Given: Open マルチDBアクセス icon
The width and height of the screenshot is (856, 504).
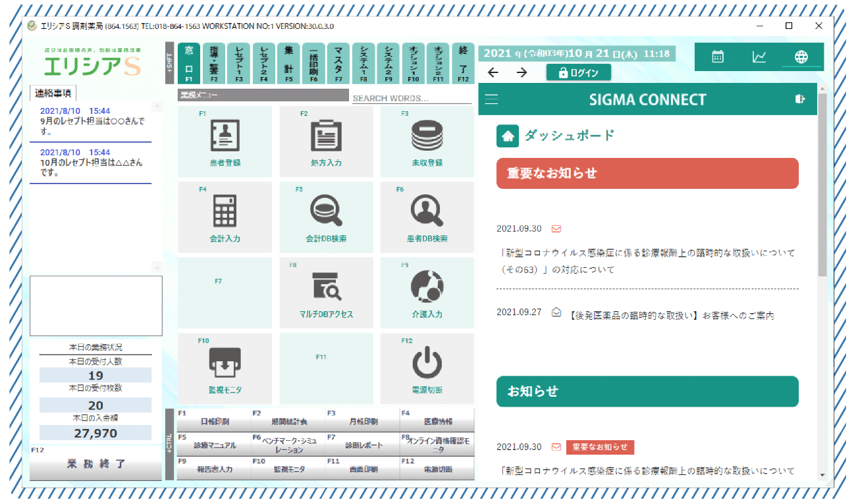Looking at the screenshot, I should click(x=326, y=288).
